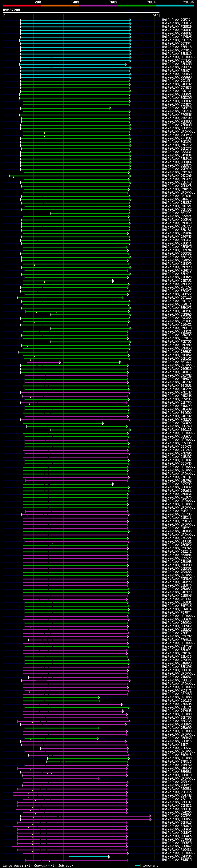This screenshot has width=197, height=868.
Task: Open hit UniRef100_A8MS55
Action: (x=177, y=64)
